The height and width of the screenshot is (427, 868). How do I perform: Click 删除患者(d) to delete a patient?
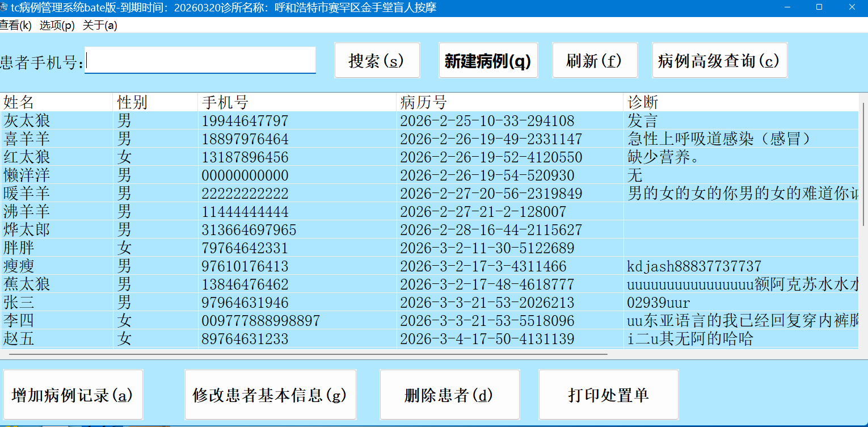[449, 394]
